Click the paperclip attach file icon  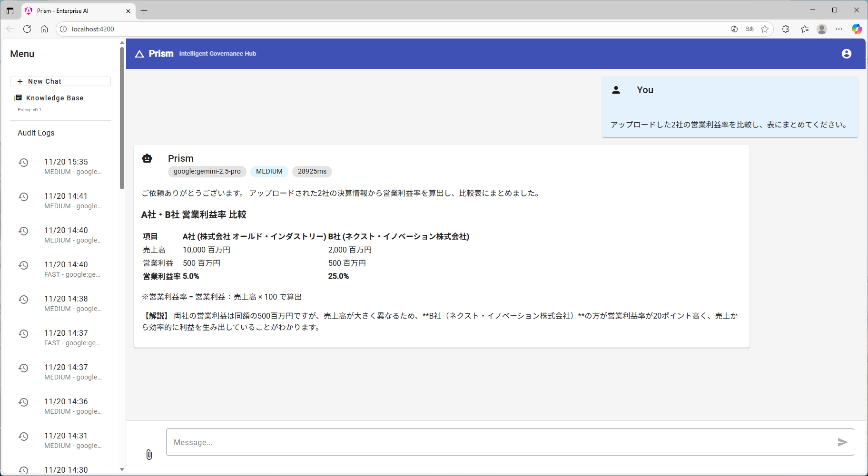(149, 455)
